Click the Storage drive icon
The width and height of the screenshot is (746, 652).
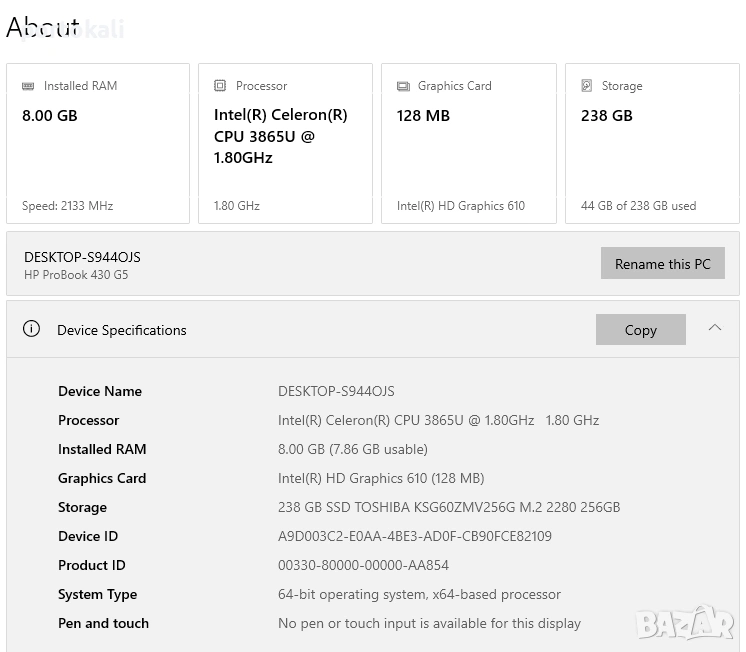(x=587, y=86)
